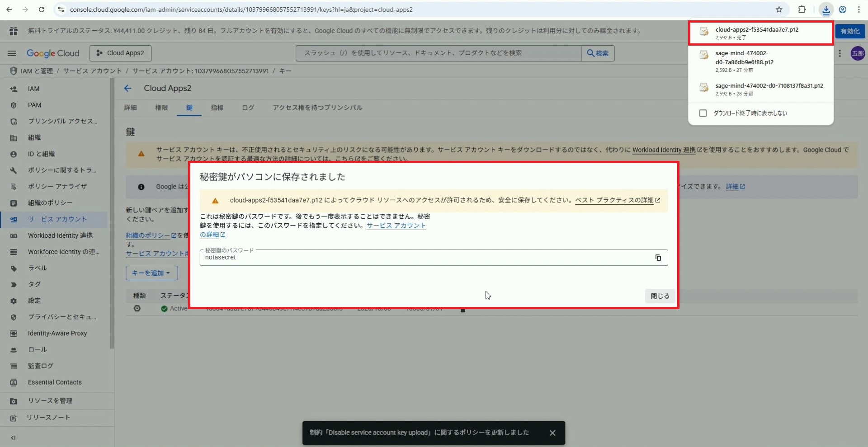This screenshot has height=447, width=868.
Task: Switch to the ログ tab
Action: 248,108
